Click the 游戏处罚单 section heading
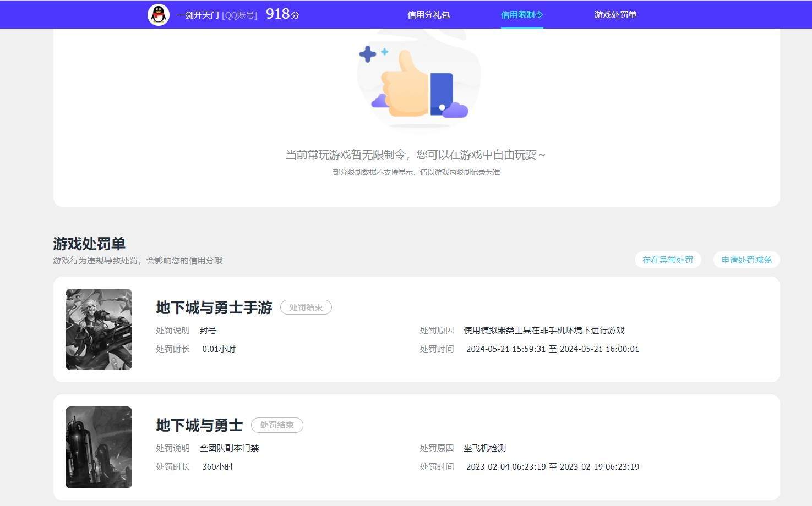Viewport: 812px width, 506px height. [89, 244]
